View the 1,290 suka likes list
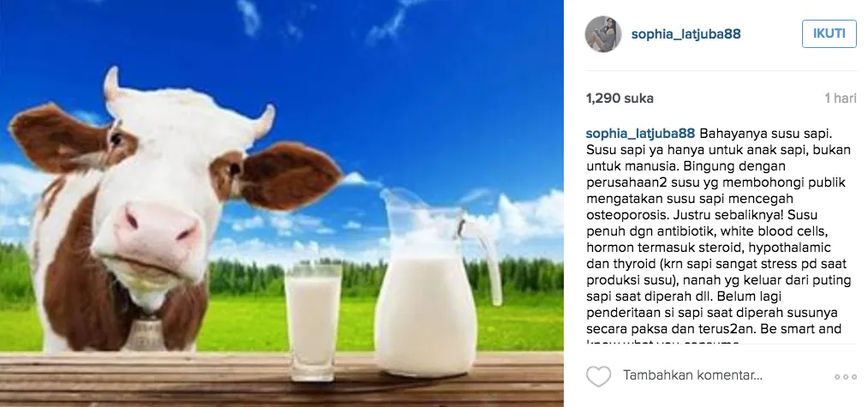 click(x=620, y=99)
